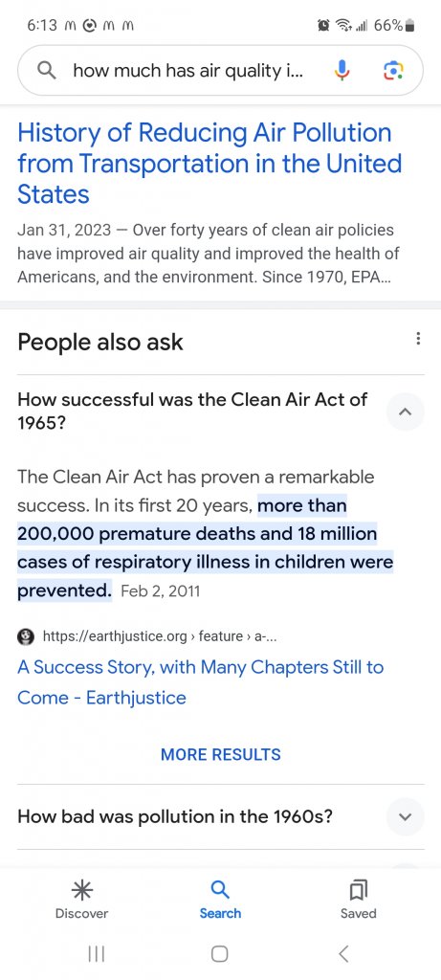441x980 pixels.
Task: Open A Success Story Earthjustice link
Action: tap(200, 681)
